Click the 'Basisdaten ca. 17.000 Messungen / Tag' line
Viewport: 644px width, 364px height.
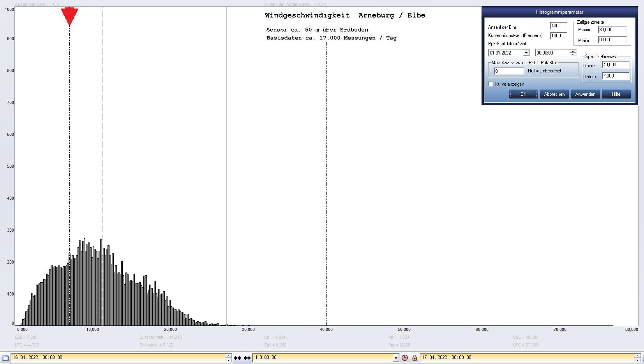[332, 38]
